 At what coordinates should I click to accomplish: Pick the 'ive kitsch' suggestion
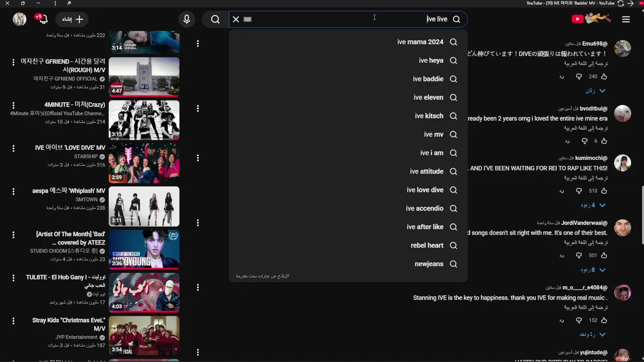coord(348,116)
